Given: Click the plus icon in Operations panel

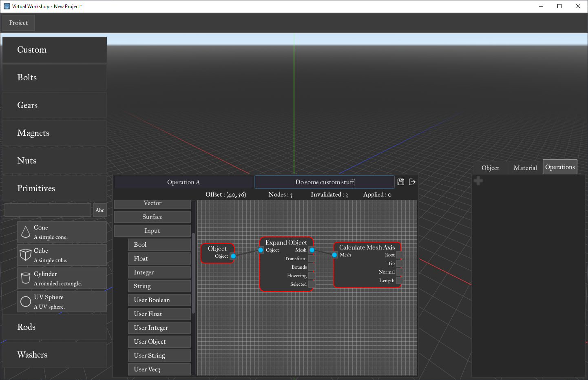Looking at the screenshot, I should pyautogui.click(x=478, y=181).
